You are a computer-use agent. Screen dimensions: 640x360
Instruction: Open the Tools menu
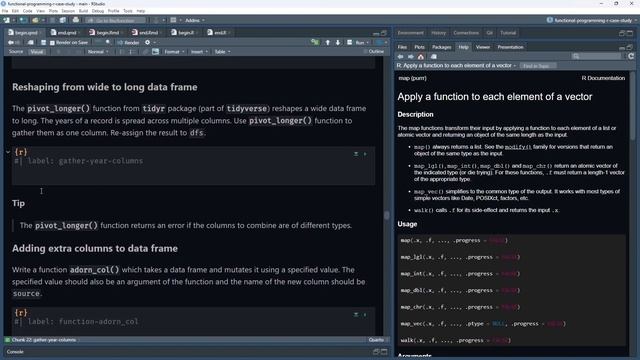pyautogui.click(x=128, y=11)
